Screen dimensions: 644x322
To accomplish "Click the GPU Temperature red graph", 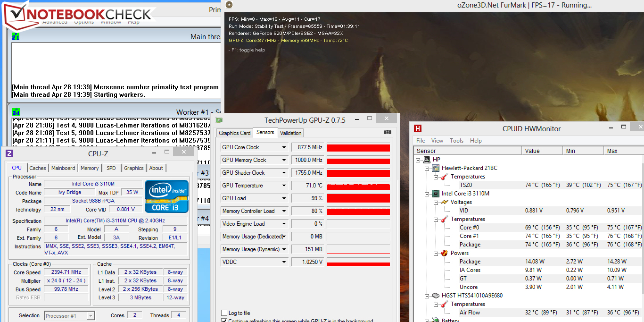I will point(358,186).
